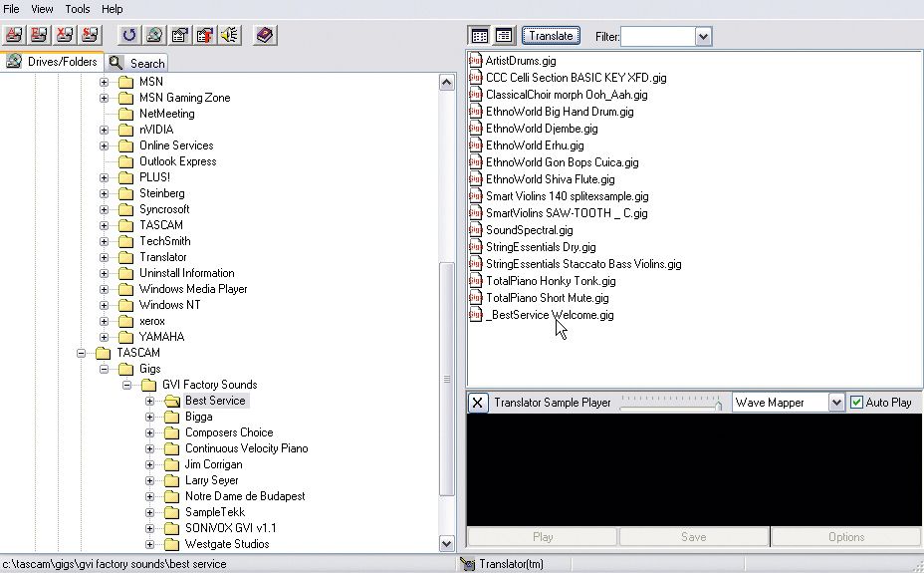Viewport: 924px width, 573px height.
Task: Click the CD drive toolbar icon
Action: (154, 35)
